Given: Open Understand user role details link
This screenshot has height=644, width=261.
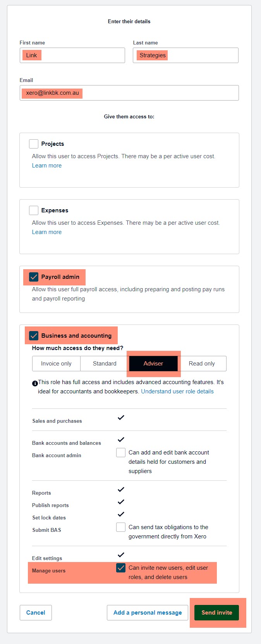Looking at the screenshot, I should pyautogui.click(x=177, y=391).
